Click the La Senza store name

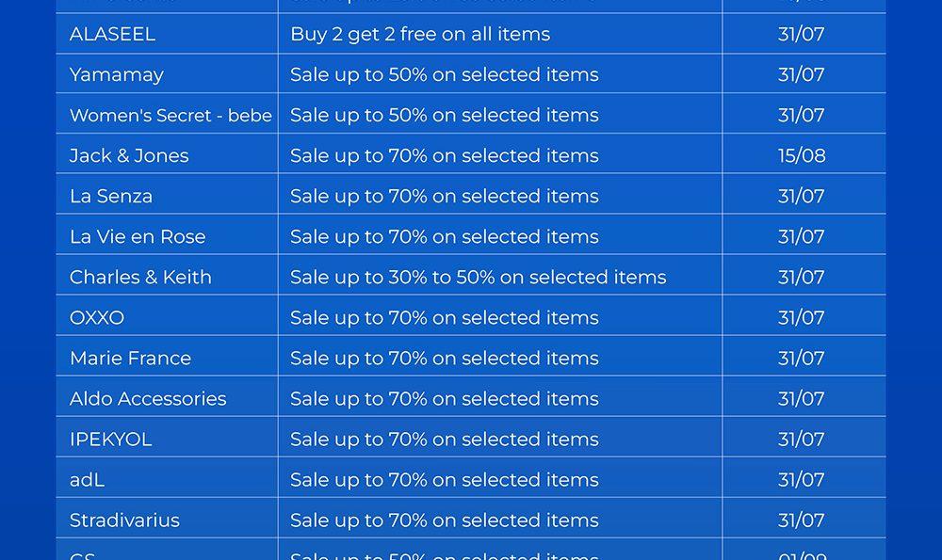point(111,196)
